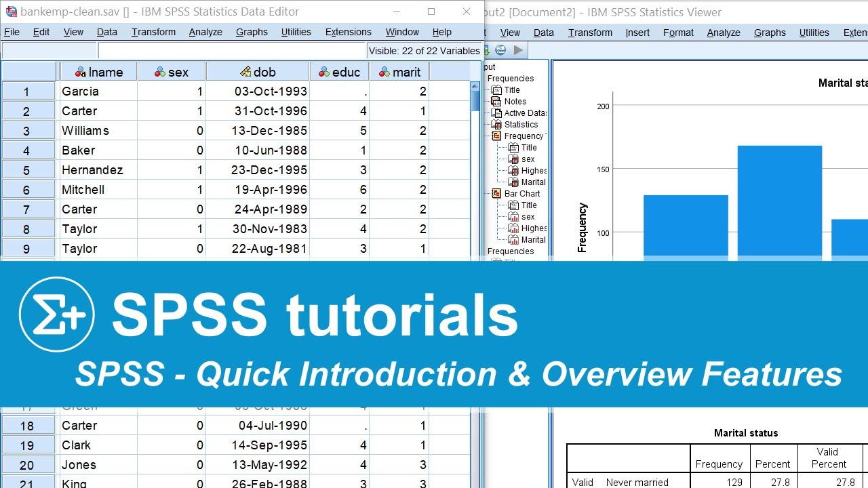Select the Statistics table icon in the outline

pos(496,125)
